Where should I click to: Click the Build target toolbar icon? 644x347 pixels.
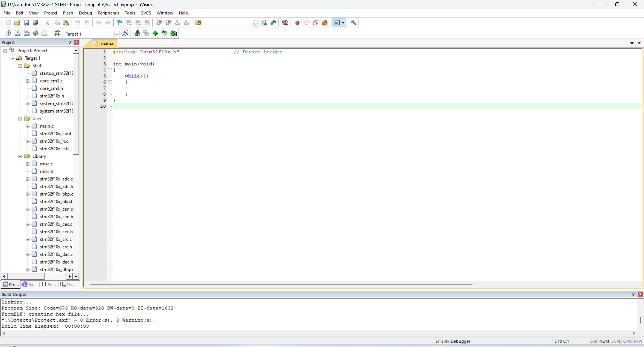(x=17, y=33)
